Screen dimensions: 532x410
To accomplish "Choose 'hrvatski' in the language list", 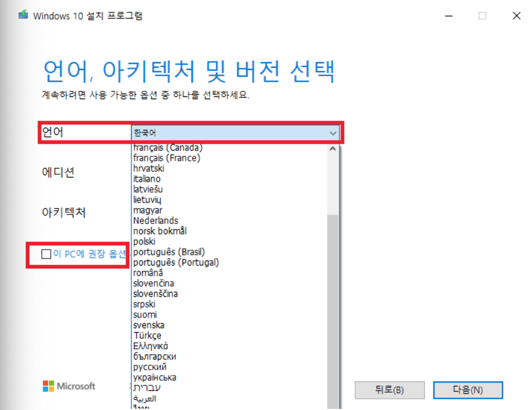I will point(230,169).
